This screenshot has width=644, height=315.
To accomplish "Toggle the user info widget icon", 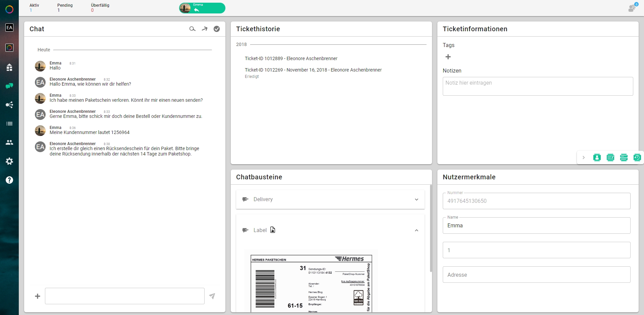I will click(x=597, y=157).
